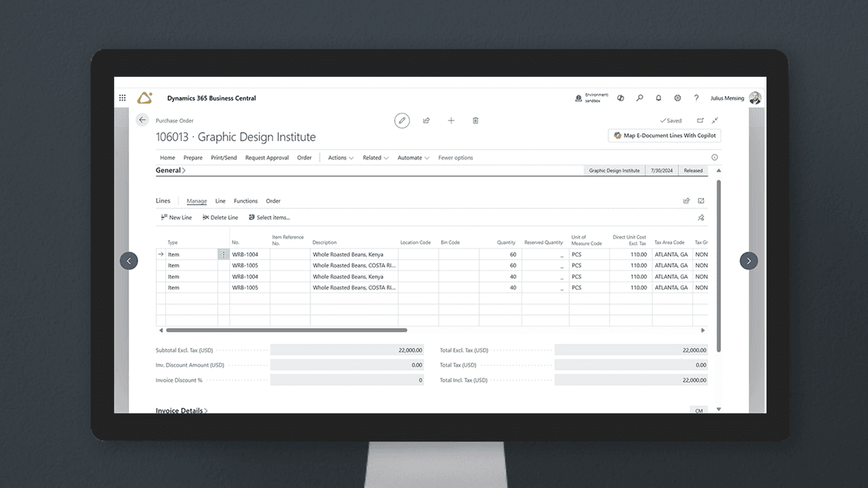Screen dimensions: 868x488
Task: Open the search magnifier icon
Action: (x=640, y=99)
